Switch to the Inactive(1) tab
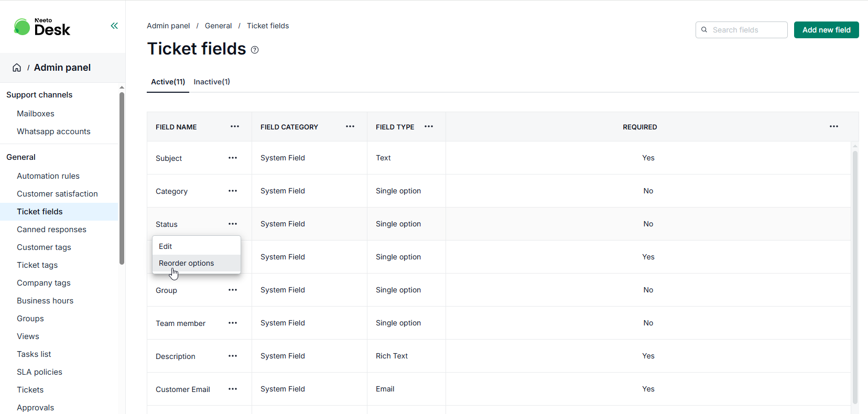 212,82
